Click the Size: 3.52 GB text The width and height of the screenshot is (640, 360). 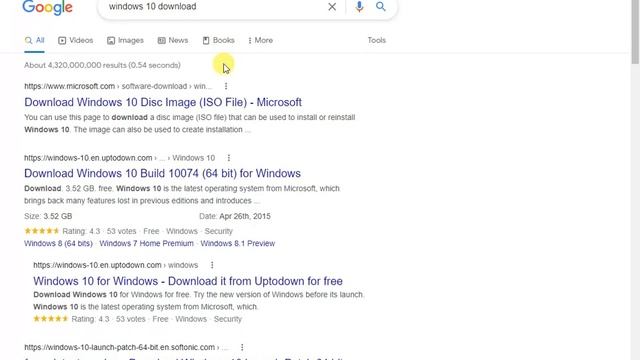(48, 216)
